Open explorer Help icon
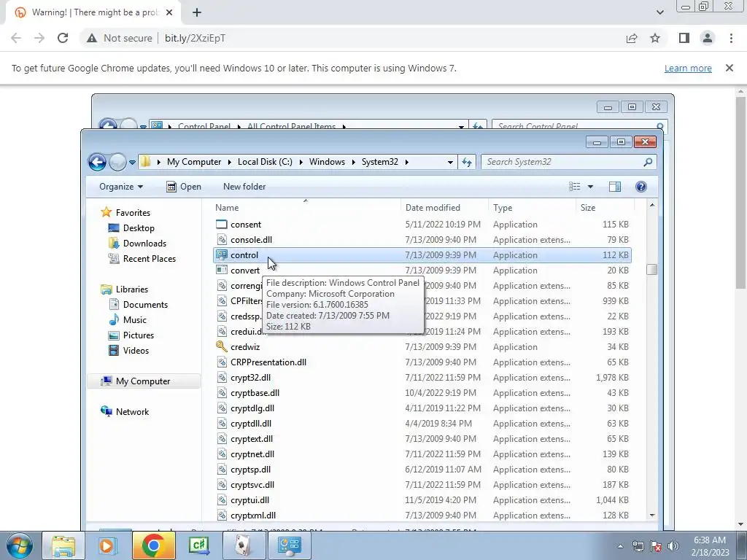The width and height of the screenshot is (747, 560). [x=641, y=187]
